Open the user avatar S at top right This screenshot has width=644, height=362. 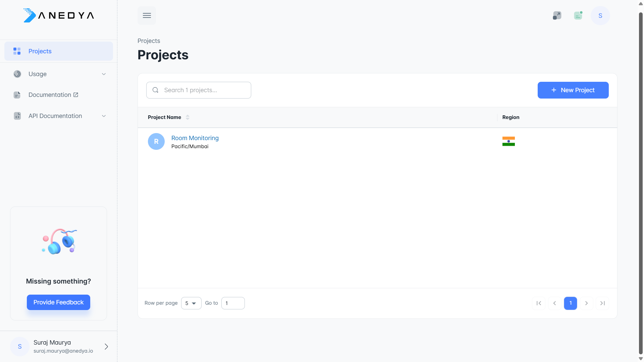(x=600, y=15)
